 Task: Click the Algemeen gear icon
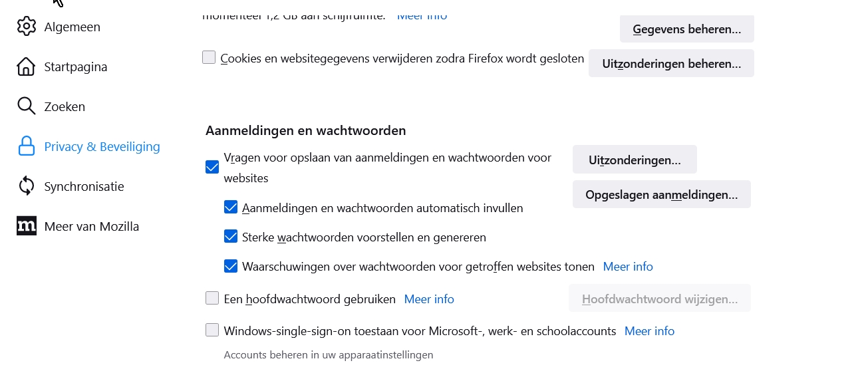pos(27,27)
